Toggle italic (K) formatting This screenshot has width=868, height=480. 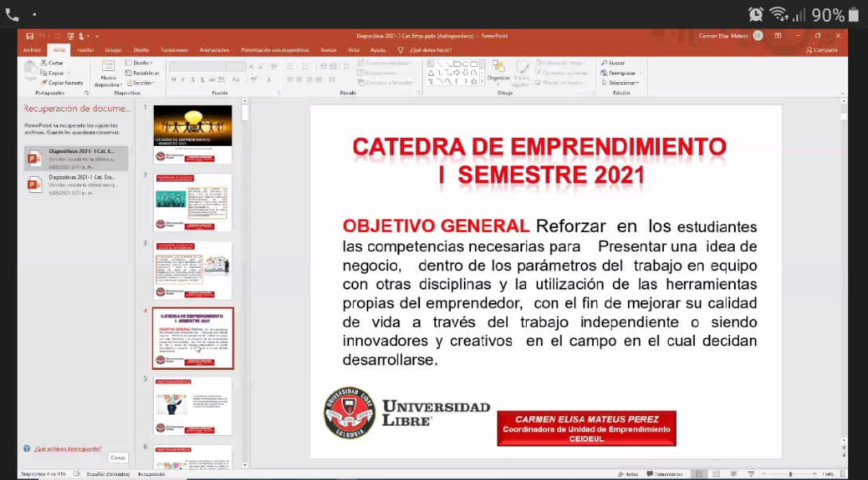pos(183,80)
